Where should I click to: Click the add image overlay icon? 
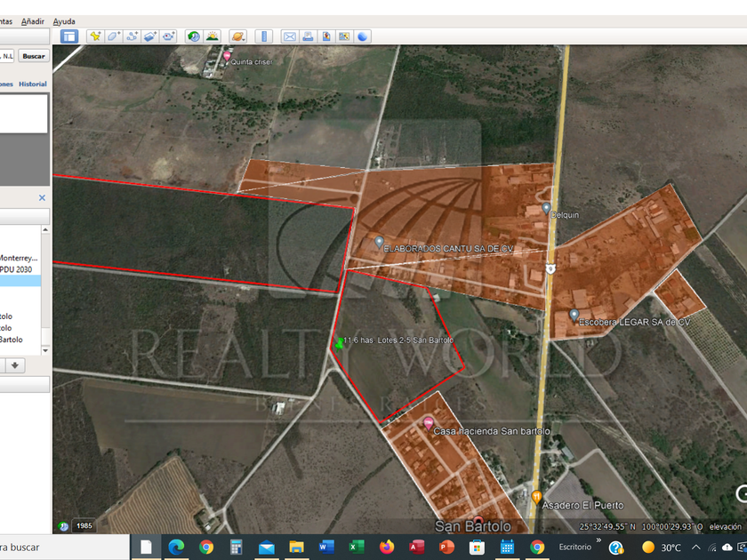(149, 36)
